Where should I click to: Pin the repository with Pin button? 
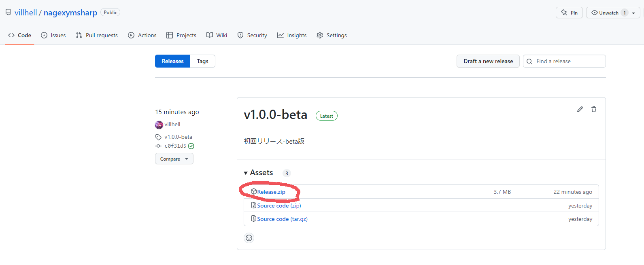click(x=570, y=13)
